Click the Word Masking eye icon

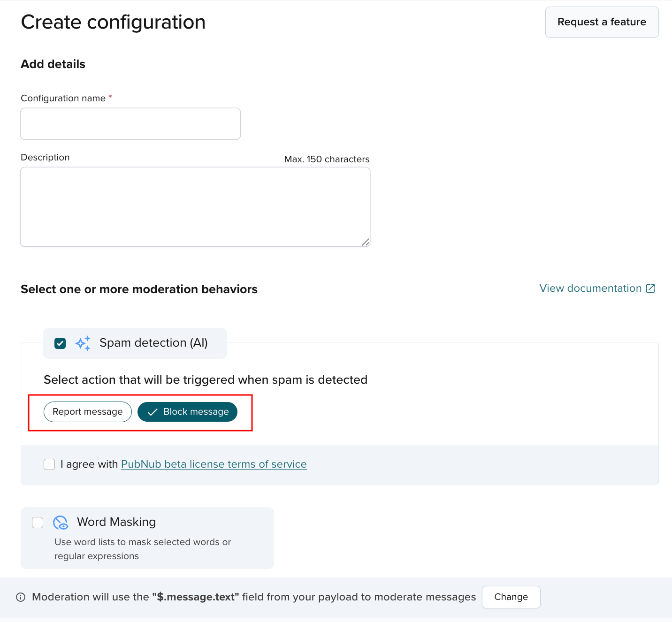coord(61,522)
